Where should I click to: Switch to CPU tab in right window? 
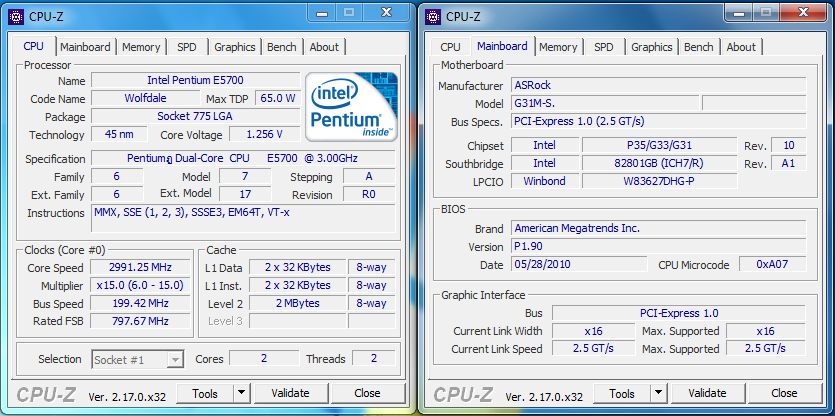450,47
